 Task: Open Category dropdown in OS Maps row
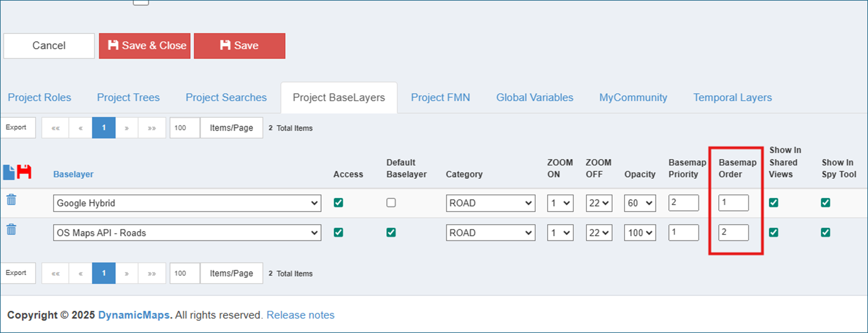pos(491,233)
